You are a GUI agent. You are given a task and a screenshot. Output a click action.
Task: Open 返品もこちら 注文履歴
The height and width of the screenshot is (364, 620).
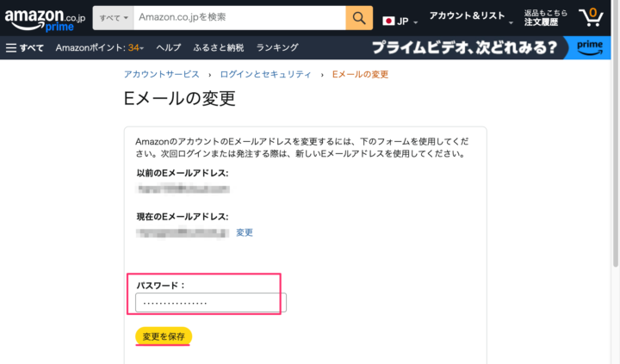tap(546, 18)
